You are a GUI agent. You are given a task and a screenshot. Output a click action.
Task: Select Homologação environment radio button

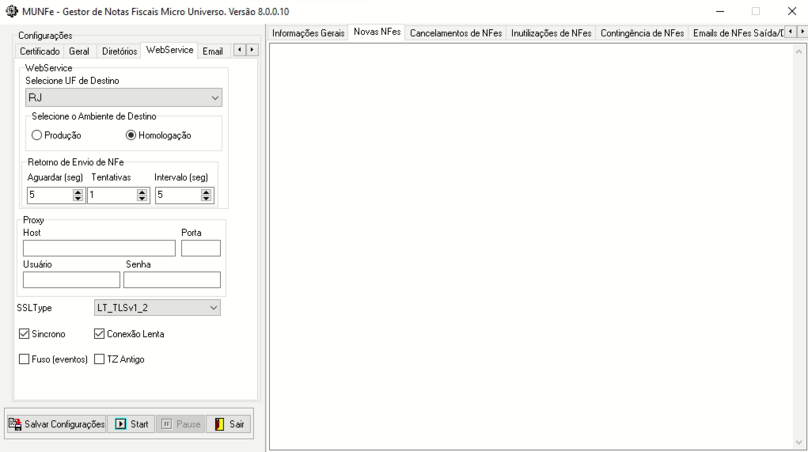pos(131,135)
